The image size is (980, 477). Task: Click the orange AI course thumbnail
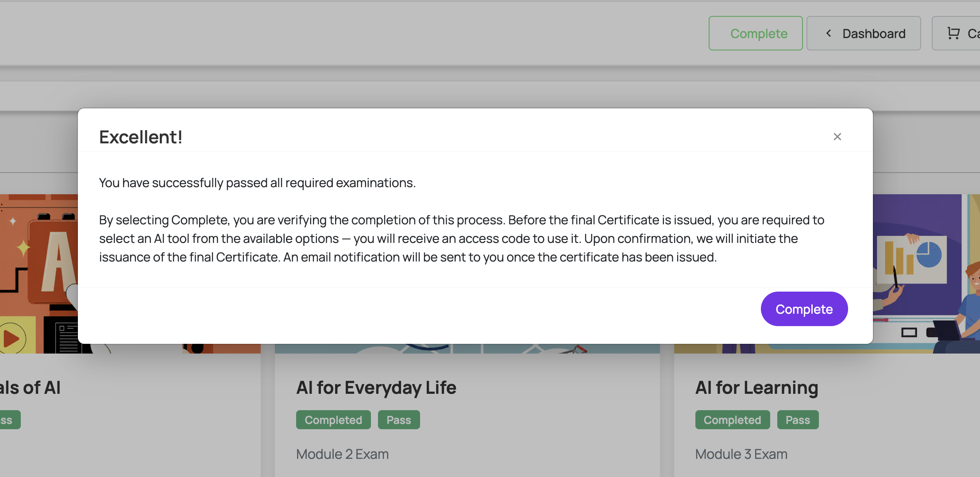click(39, 273)
